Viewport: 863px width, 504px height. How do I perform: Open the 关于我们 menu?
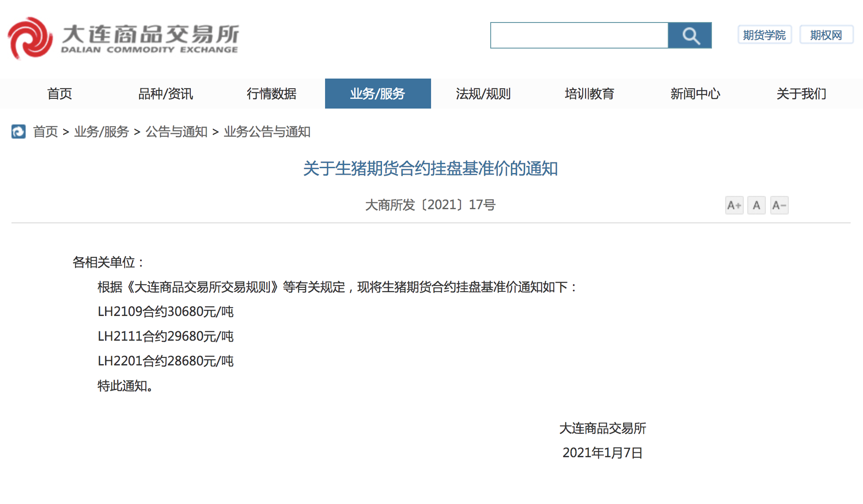point(802,94)
